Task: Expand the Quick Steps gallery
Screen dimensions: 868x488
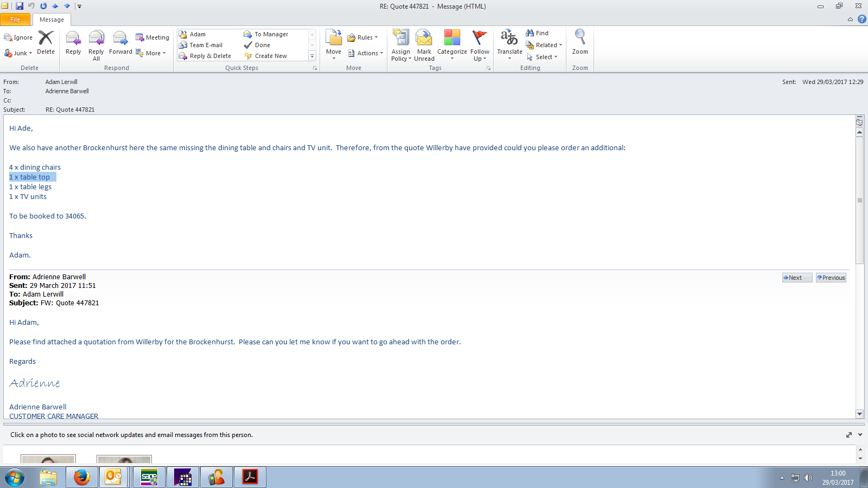Action: click(312, 56)
